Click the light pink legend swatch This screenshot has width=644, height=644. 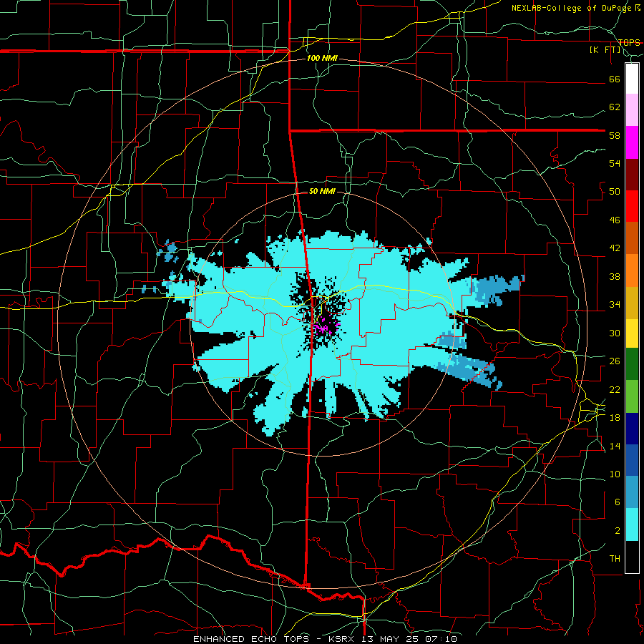click(x=632, y=110)
